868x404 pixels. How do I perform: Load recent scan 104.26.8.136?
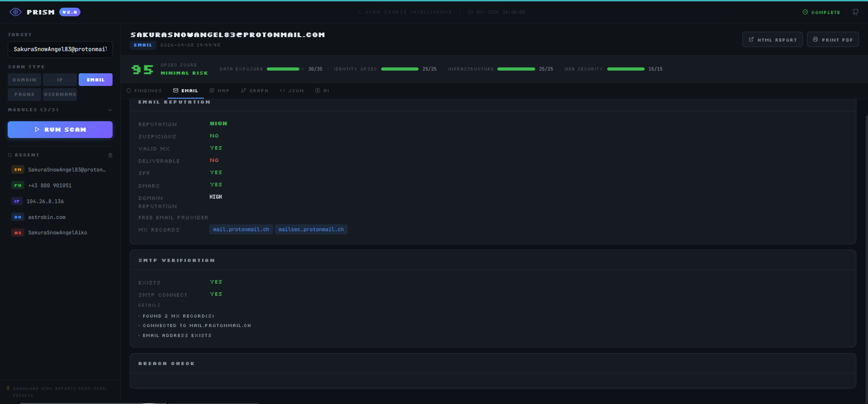tap(60, 201)
